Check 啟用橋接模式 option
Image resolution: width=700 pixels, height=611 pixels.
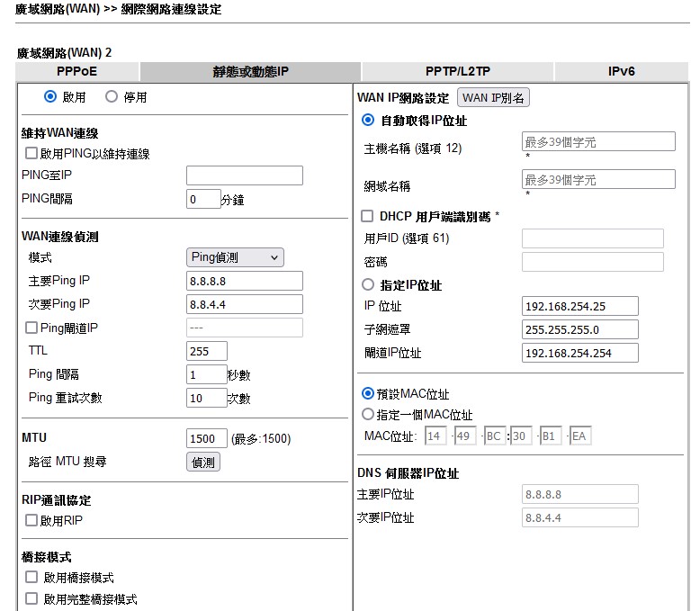31,578
